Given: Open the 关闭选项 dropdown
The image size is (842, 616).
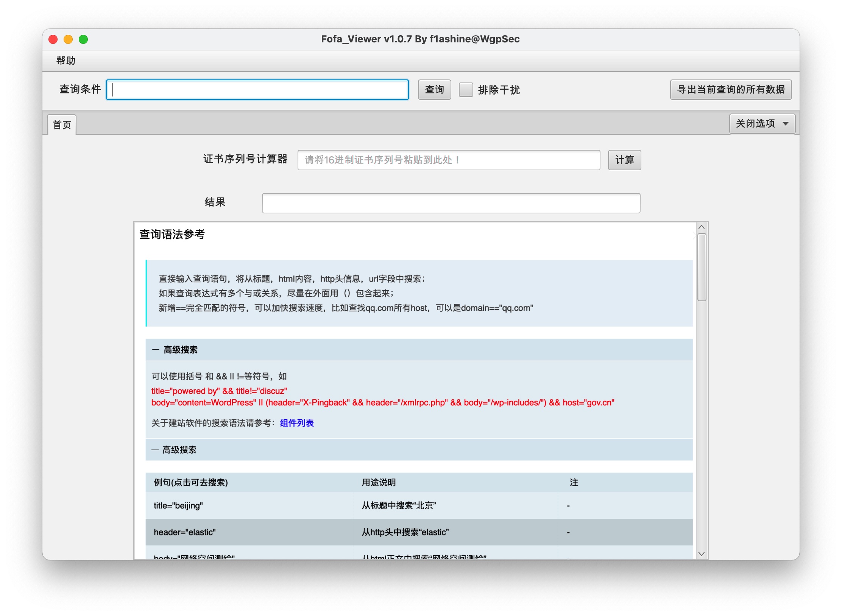Looking at the screenshot, I should pyautogui.click(x=762, y=124).
